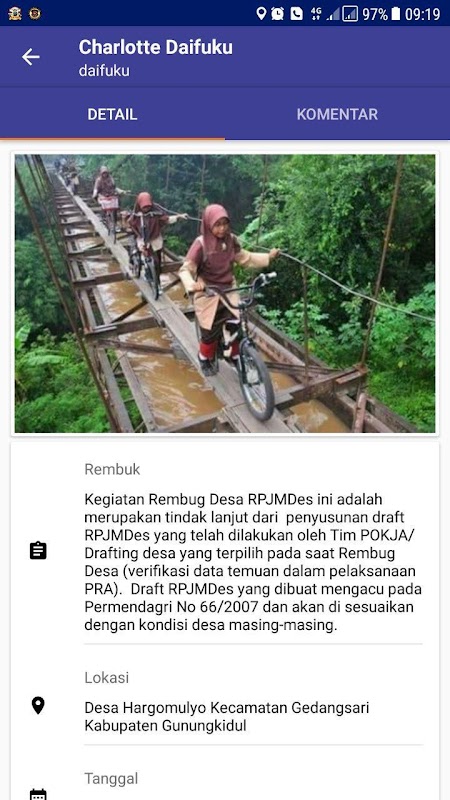The width and height of the screenshot is (450, 800).
Task: Select the DETAIL tab
Action: (x=112, y=114)
